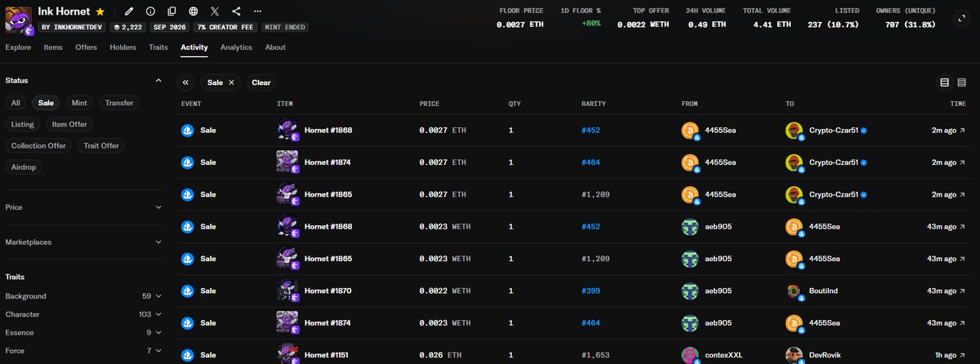Open the About tab
This screenshot has height=364, width=980.
click(x=275, y=47)
